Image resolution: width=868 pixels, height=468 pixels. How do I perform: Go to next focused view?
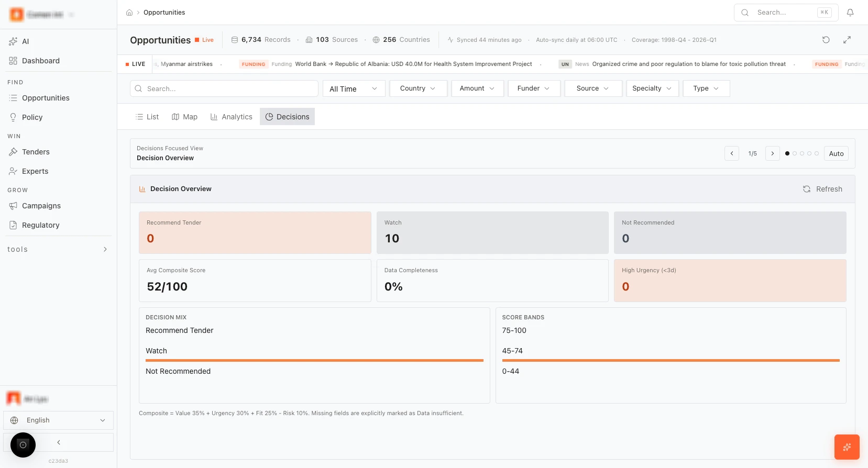pyautogui.click(x=773, y=153)
